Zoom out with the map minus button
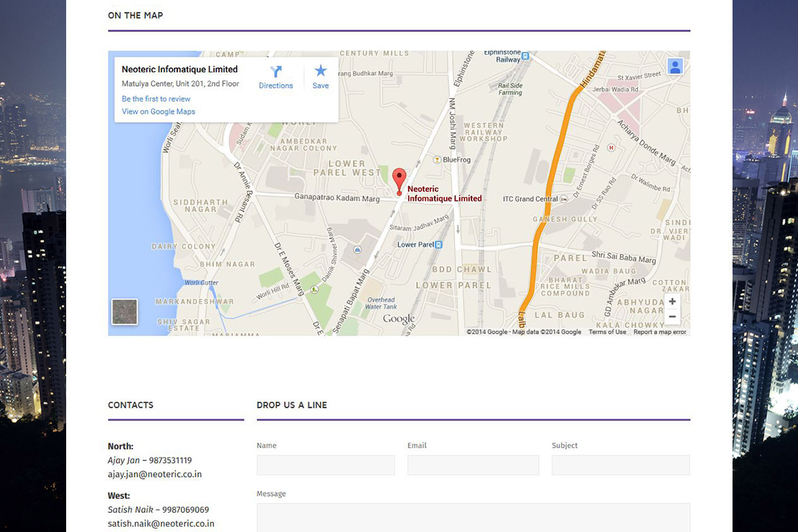 pyautogui.click(x=672, y=316)
